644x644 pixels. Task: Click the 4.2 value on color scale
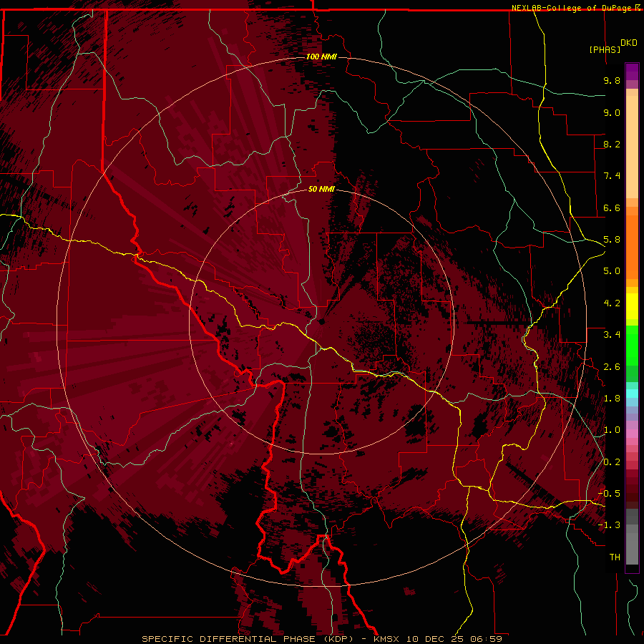point(612,303)
